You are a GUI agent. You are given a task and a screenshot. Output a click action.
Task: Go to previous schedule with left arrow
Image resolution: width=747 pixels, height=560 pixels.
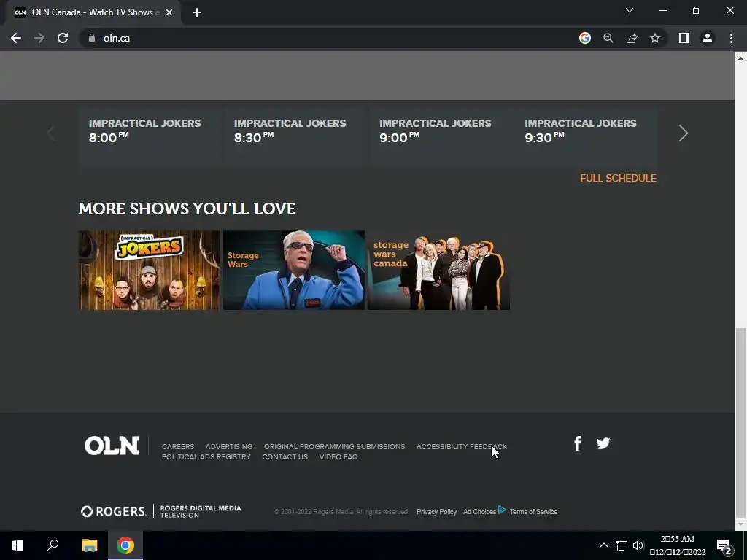pos(51,133)
